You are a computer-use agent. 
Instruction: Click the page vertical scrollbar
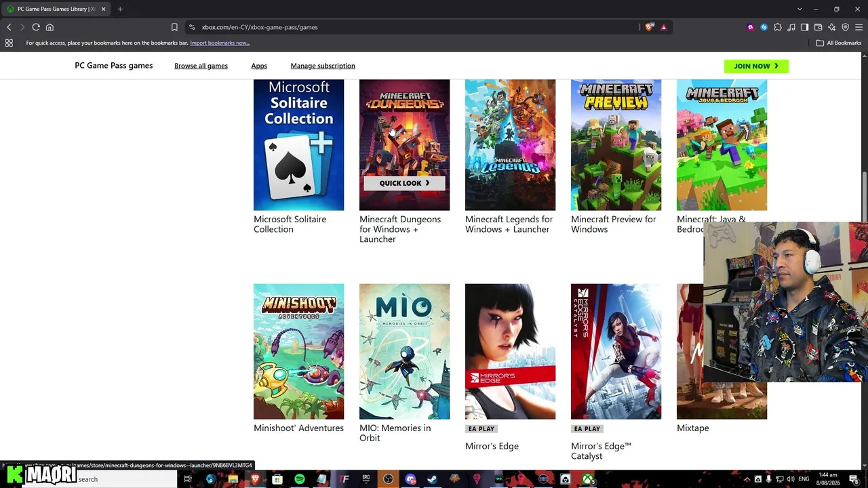point(864,197)
